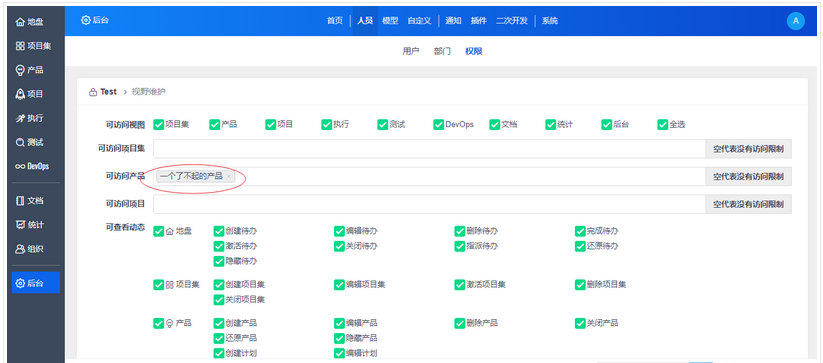Open 模型 in top navigation
Image resolution: width=823 pixels, height=363 pixels.
pos(390,21)
